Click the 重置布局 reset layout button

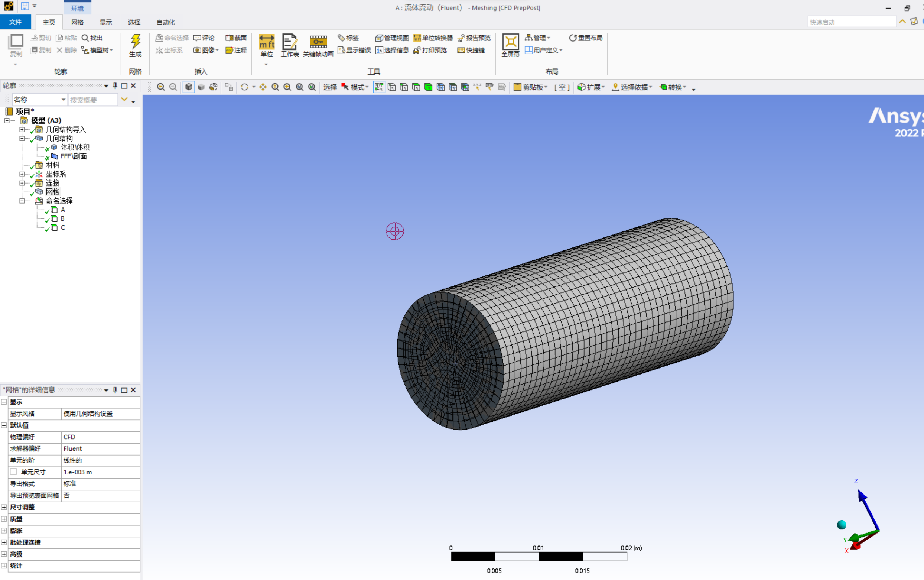pos(585,38)
